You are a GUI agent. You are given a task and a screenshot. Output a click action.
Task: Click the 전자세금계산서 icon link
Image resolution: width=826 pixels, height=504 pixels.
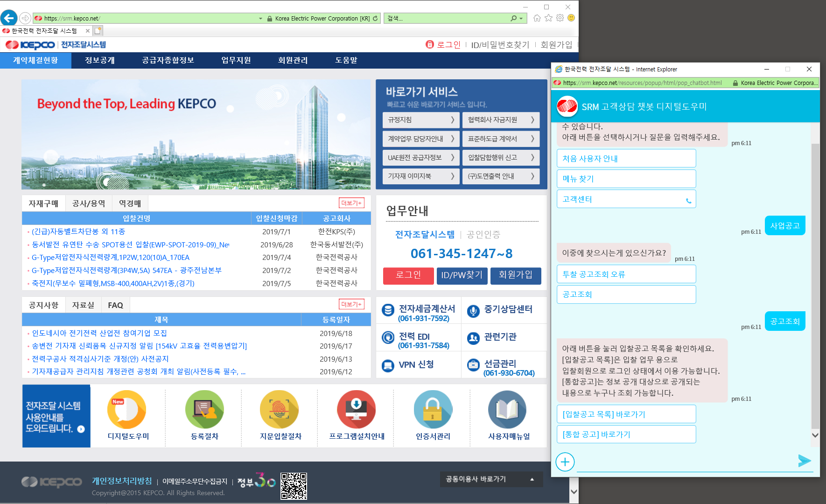(388, 310)
